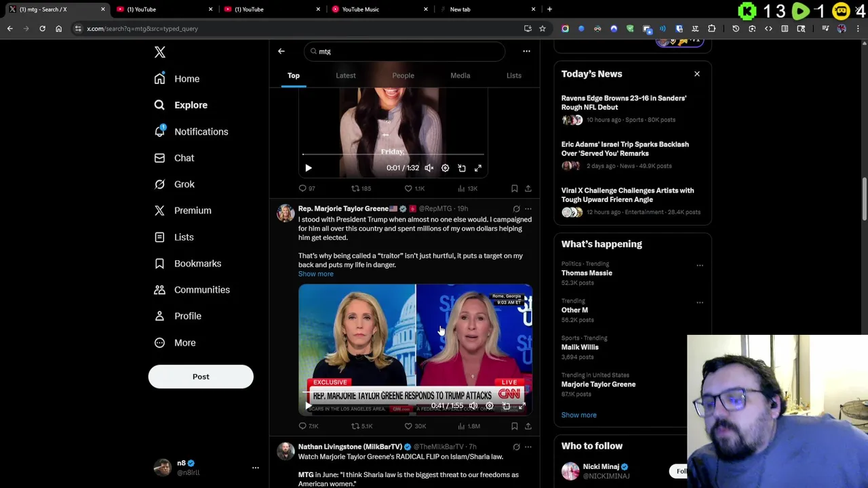Play the top video with Friday caption

click(309, 168)
